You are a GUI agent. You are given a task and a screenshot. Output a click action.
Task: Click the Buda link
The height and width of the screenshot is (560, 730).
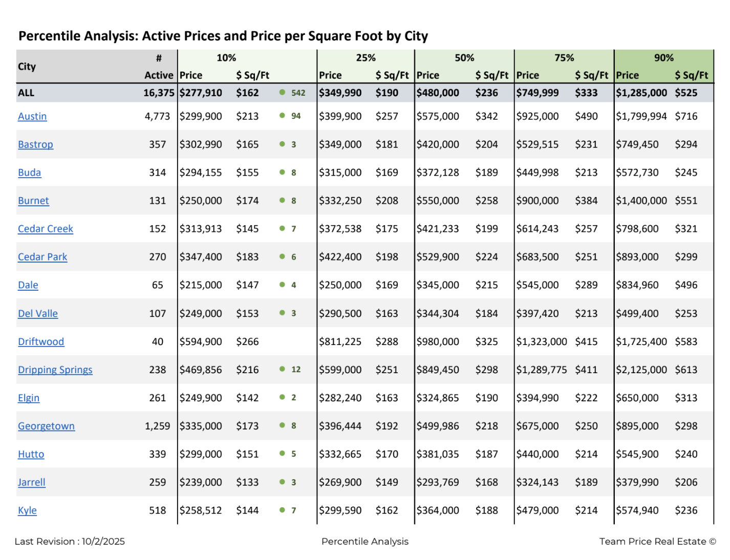coord(29,173)
